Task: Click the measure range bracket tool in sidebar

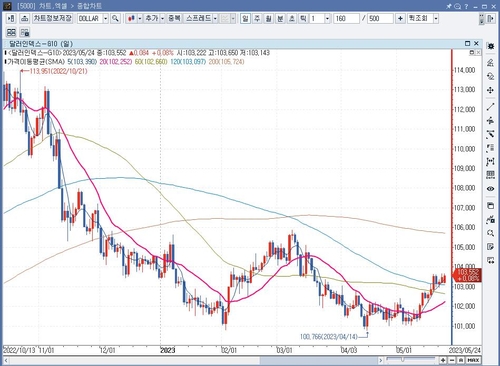Action: click(490, 162)
